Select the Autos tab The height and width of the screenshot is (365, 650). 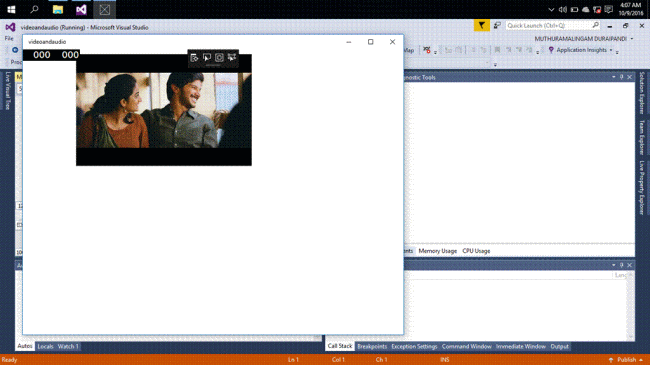tap(25, 346)
